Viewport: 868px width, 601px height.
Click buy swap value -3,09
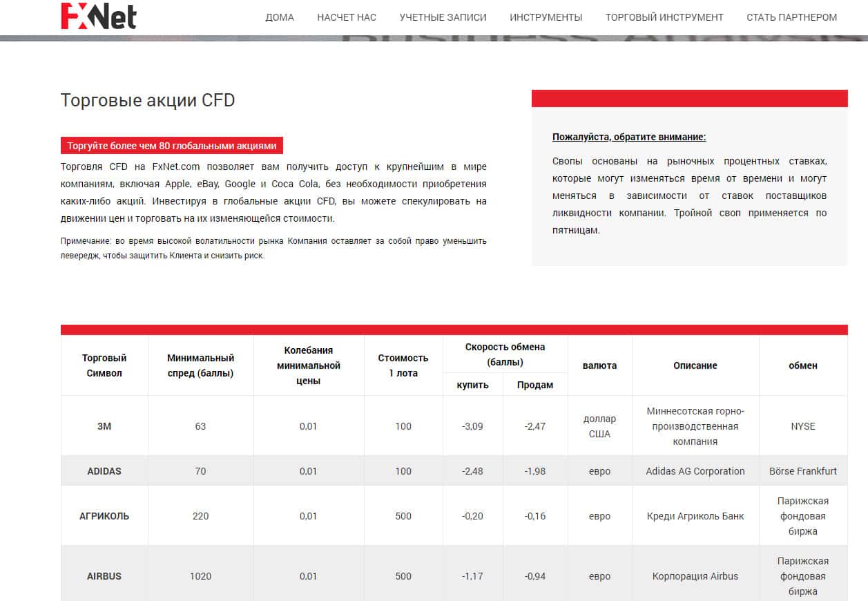click(x=472, y=426)
